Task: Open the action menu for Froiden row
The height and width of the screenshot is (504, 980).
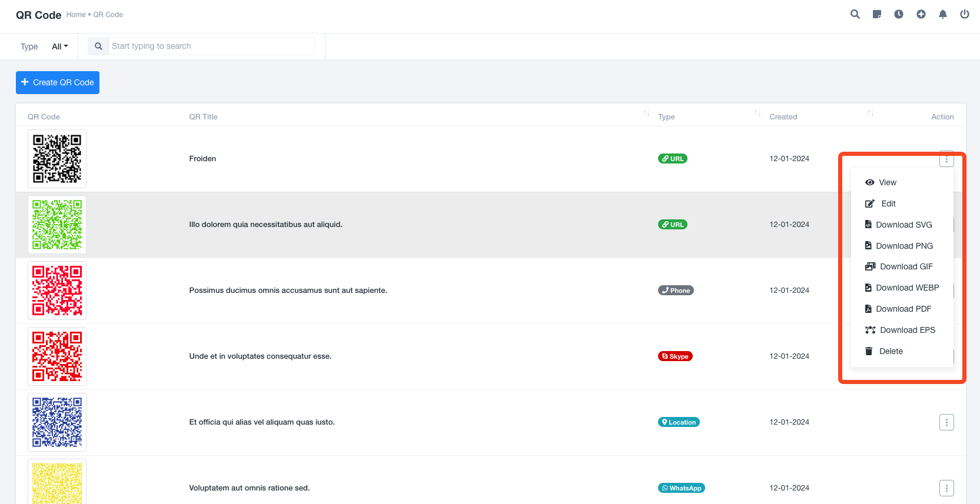Action: coord(946,159)
